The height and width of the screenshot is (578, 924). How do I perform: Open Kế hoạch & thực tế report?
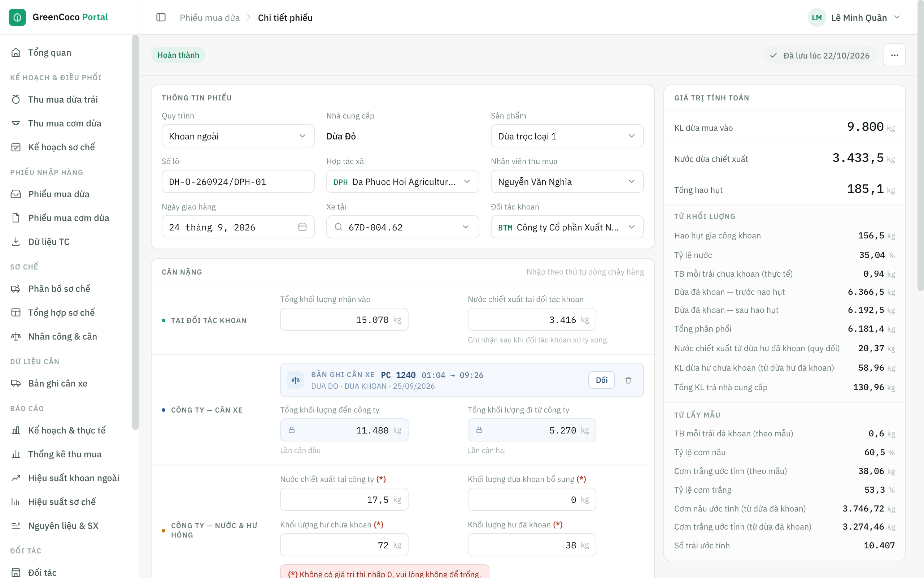point(67,431)
